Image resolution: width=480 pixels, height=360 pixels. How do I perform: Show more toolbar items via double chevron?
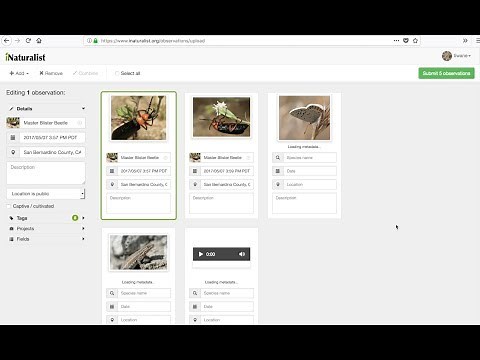point(465,41)
